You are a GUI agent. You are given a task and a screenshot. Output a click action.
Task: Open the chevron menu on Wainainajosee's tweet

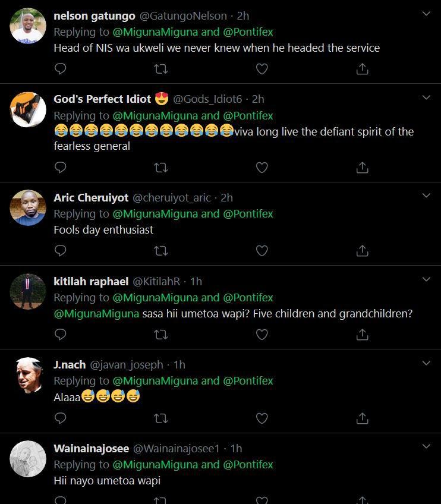(x=426, y=446)
